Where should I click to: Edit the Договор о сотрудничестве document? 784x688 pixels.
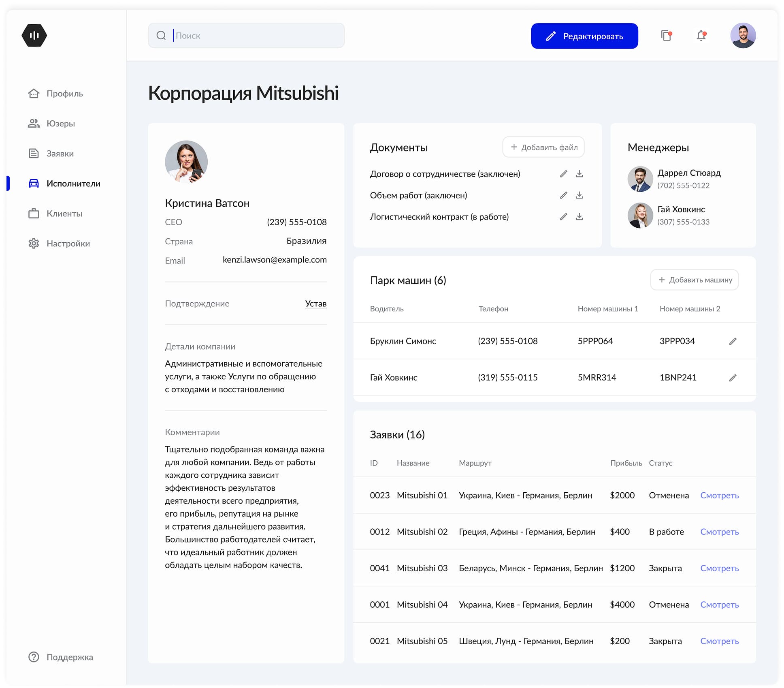pyautogui.click(x=563, y=174)
